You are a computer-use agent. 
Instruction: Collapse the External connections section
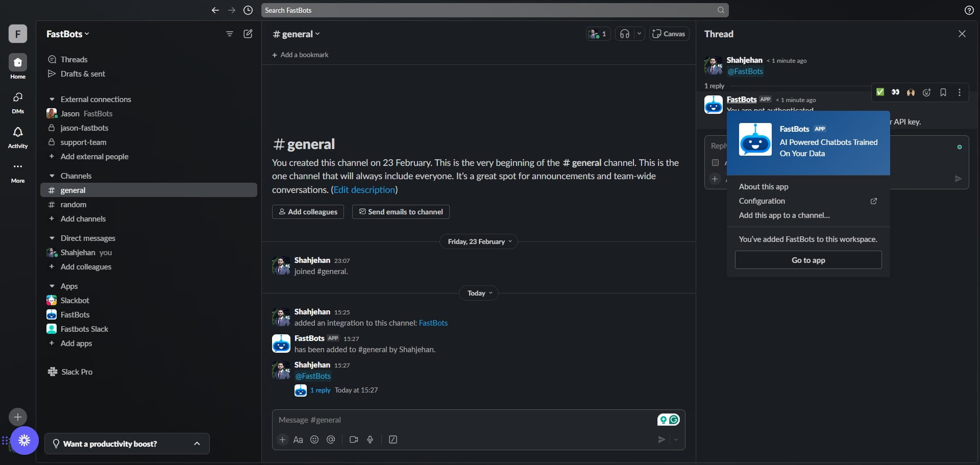pos(52,99)
